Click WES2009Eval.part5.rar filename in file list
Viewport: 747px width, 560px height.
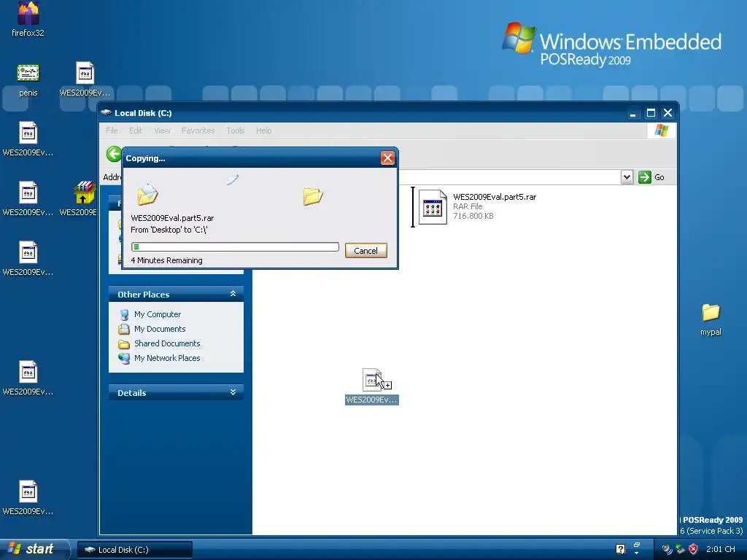(495, 197)
